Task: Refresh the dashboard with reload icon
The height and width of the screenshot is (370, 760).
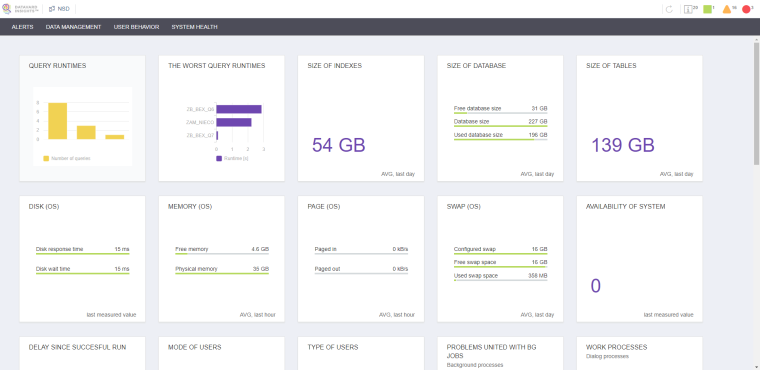Action: click(669, 9)
